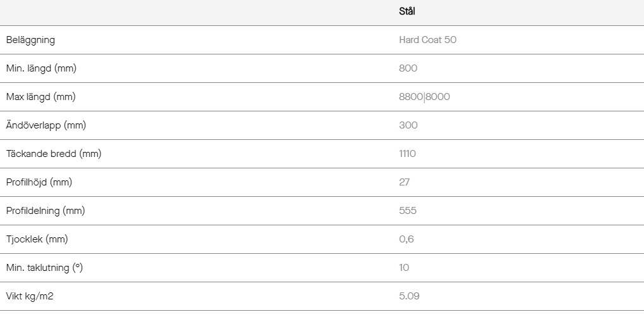The height and width of the screenshot is (319, 644).
Task: Select the Profilhöjd (mm) label
Action: point(39,182)
